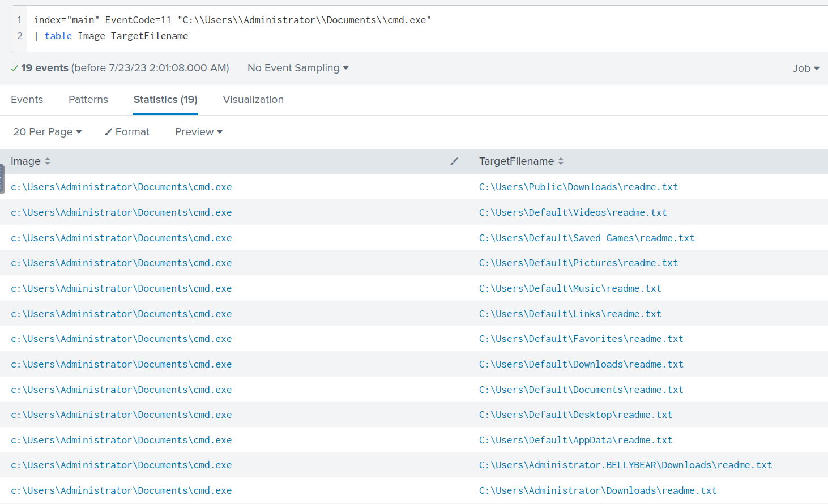This screenshot has height=504, width=828.
Task: Click the Format paintbrush button
Action: 127,132
